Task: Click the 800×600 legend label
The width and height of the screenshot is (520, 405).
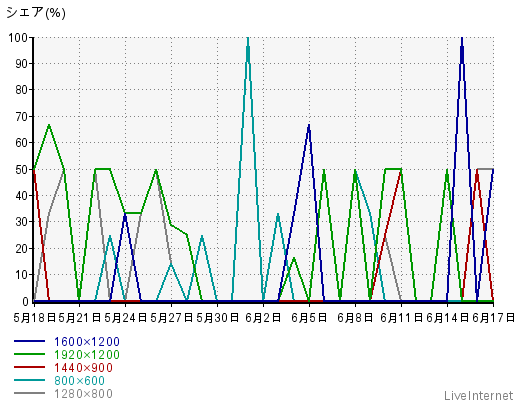Action: (79, 381)
